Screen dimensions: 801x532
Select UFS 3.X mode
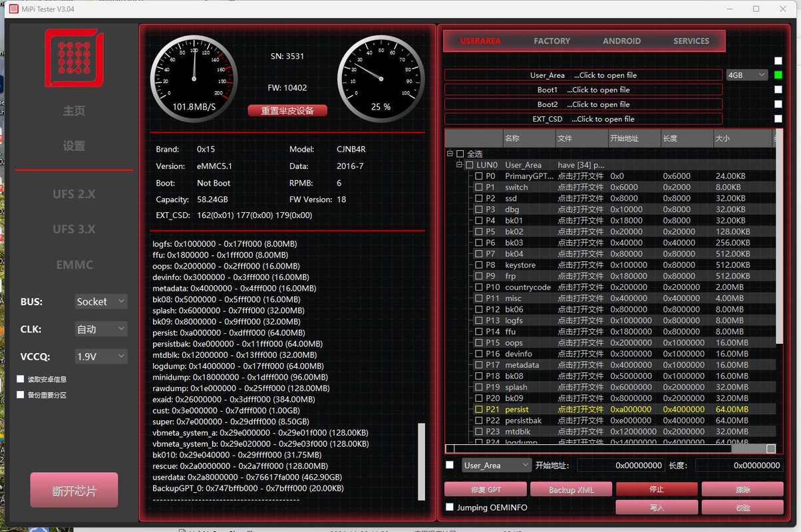[x=74, y=229]
